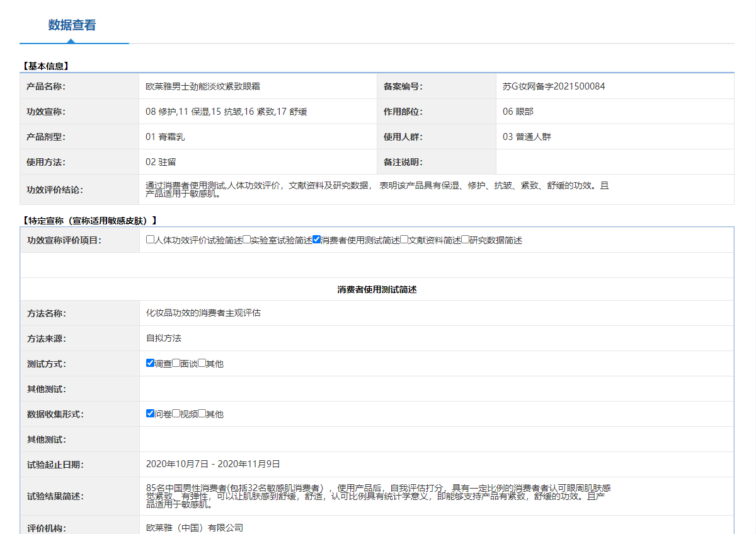Click the 【特定宣称（宣称适用敏感皮肤）】 heading
756x534 pixels.
(x=89, y=221)
